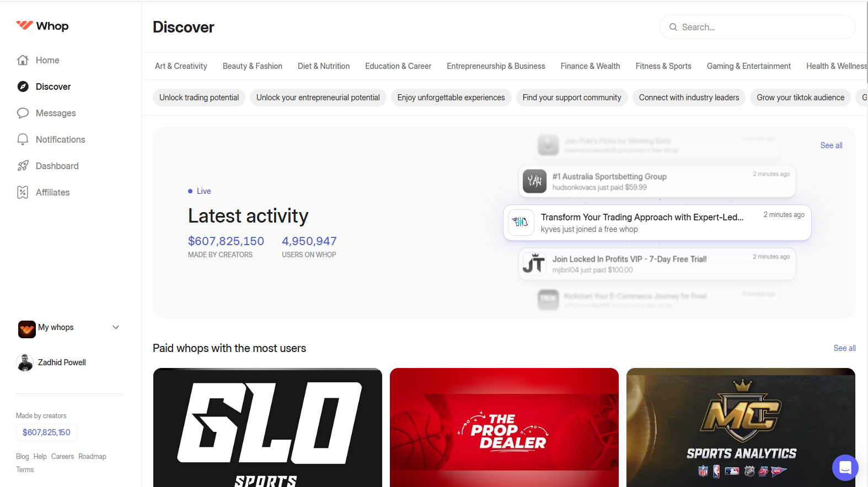Screen dimensions: 868x487
Task: Click the Locked In Profits JT avatar
Action: [x=535, y=264]
